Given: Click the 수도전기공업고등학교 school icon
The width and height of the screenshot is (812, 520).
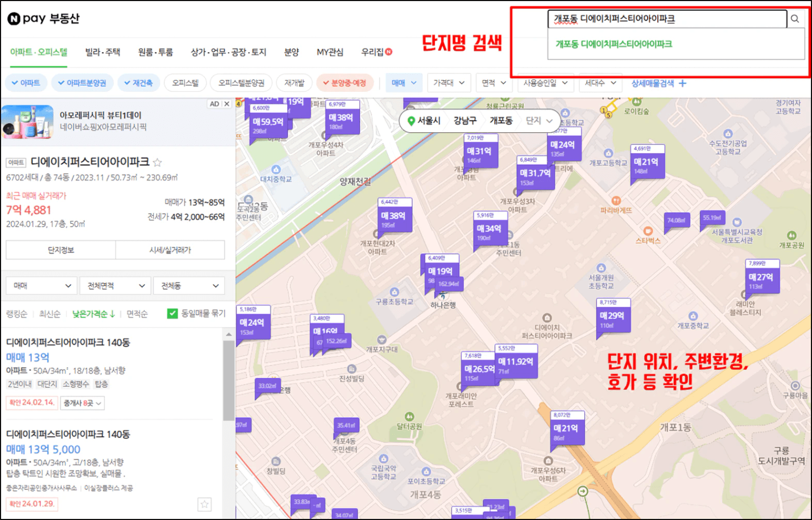Looking at the screenshot, I should coord(728,134).
